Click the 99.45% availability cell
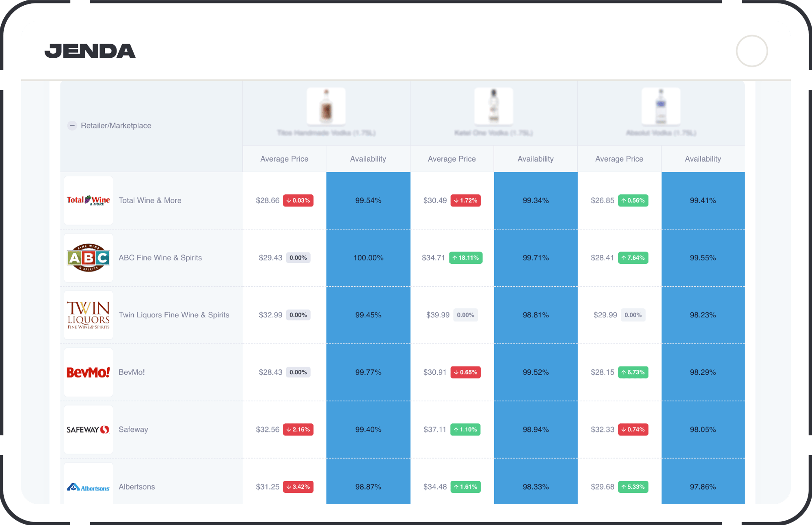The height and width of the screenshot is (525, 812). coord(368,315)
